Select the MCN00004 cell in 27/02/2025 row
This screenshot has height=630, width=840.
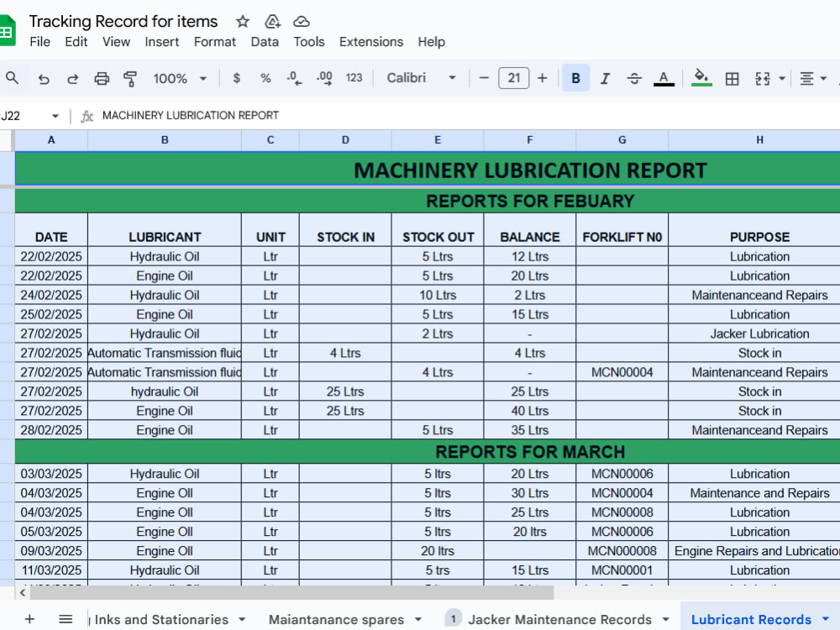[x=622, y=372]
